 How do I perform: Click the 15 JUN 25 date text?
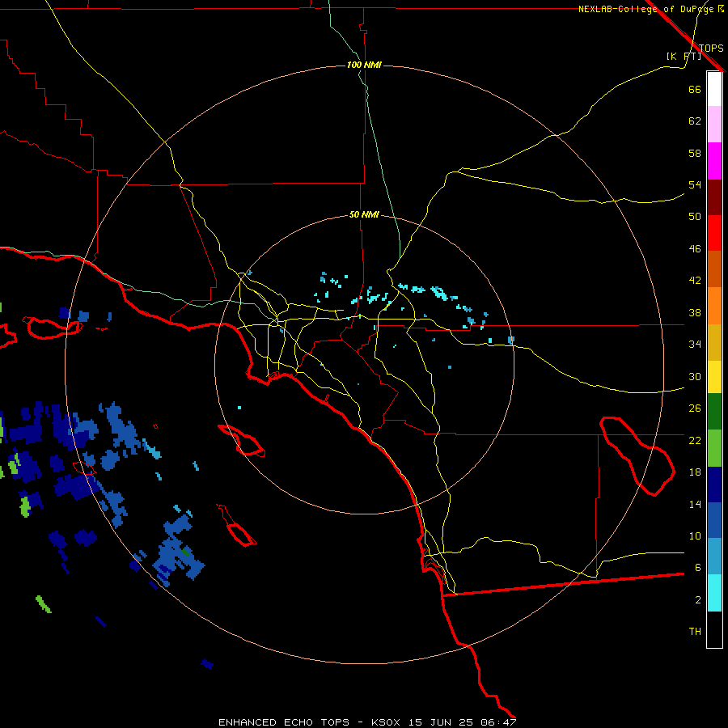click(x=441, y=722)
